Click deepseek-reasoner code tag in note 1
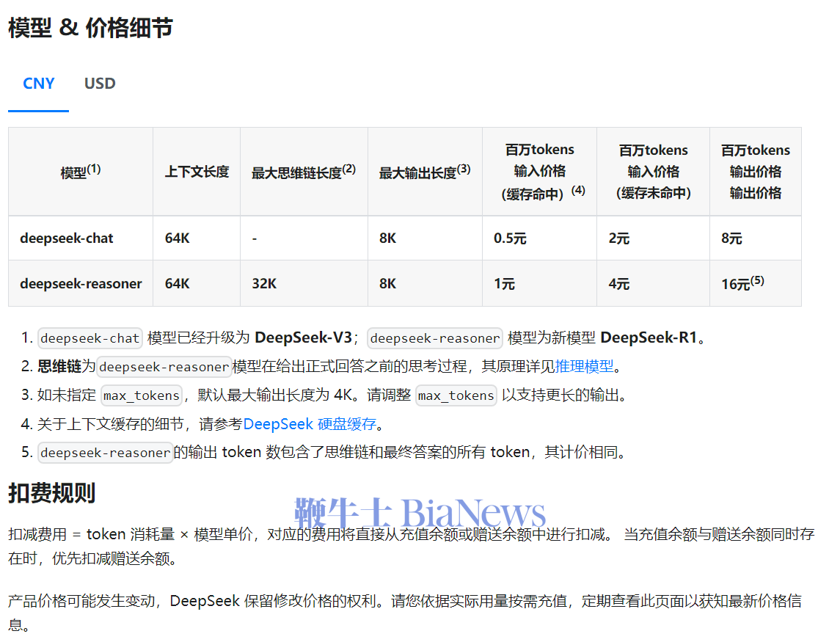 [x=434, y=338]
